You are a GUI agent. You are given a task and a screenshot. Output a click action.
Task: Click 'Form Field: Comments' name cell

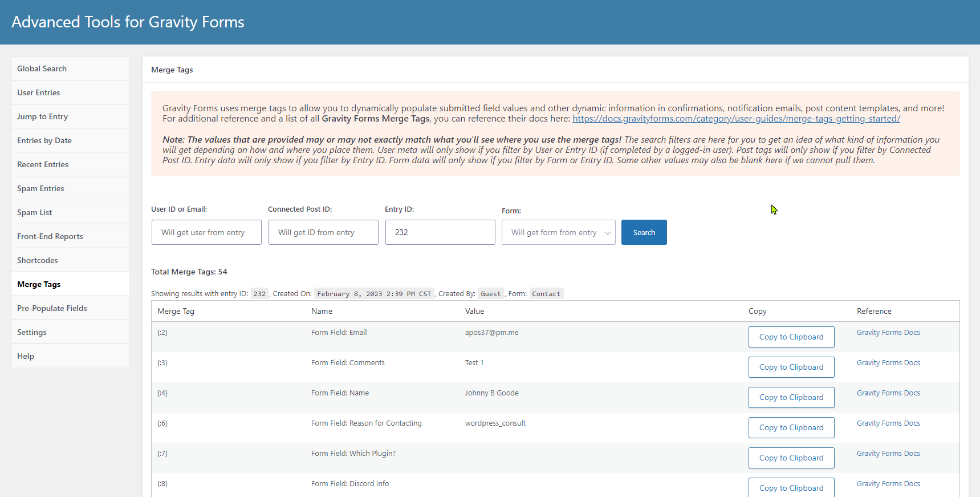click(x=348, y=363)
